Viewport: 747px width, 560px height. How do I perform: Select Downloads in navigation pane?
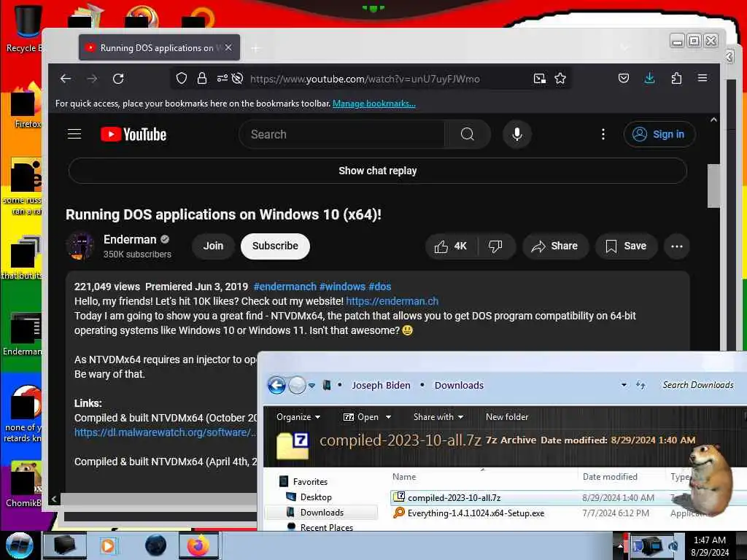(322, 513)
